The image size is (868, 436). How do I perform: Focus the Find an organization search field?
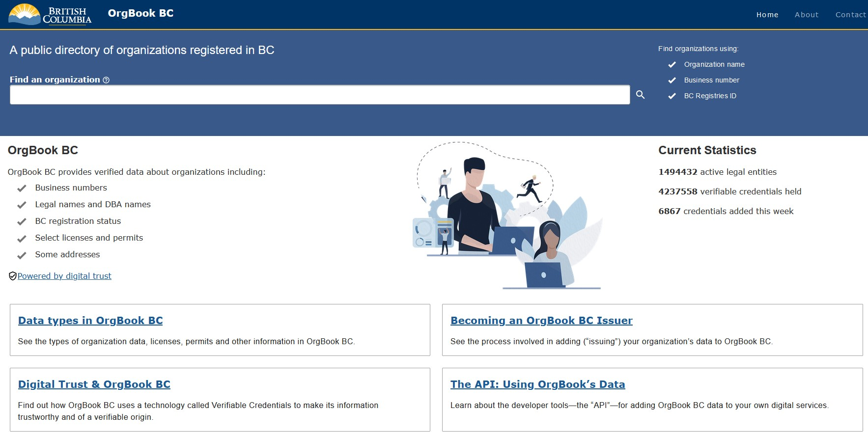[x=320, y=95]
